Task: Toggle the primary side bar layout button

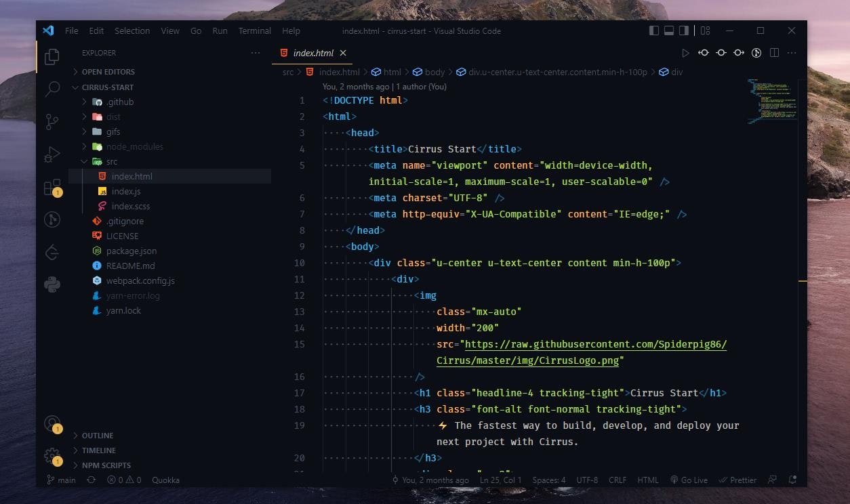Action: click(x=654, y=30)
